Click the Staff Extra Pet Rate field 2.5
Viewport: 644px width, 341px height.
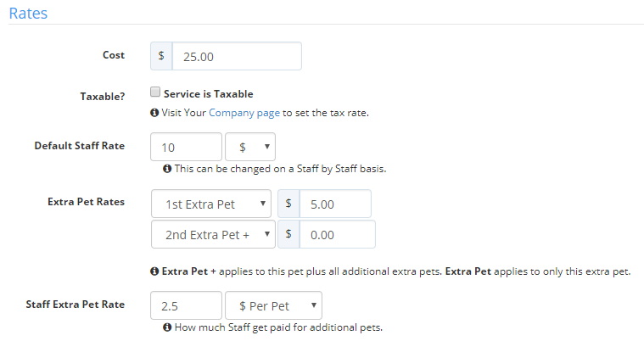pyautogui.click(x=186, y=305)
